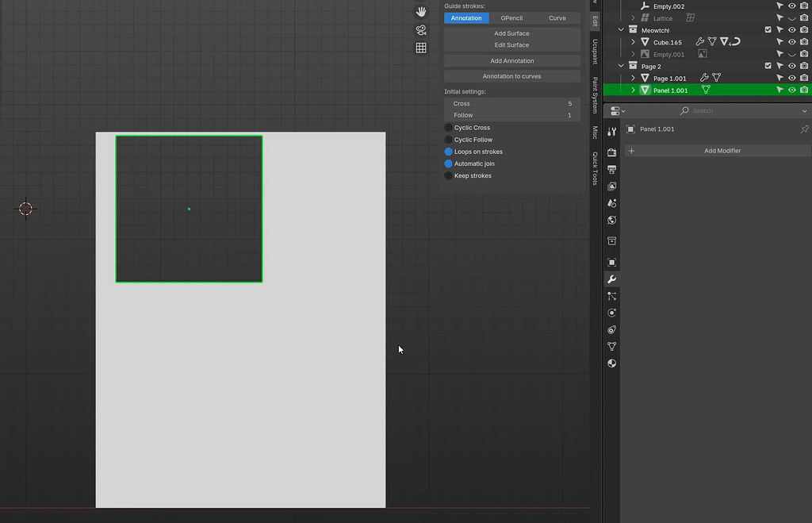Screen dimensions: 812x523
Task: Open Material properties tab
Action: [611, 363]
